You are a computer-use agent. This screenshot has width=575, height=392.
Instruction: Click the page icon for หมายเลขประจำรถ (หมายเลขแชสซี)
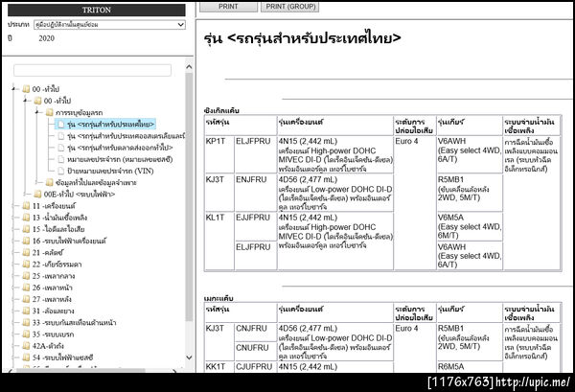(x=61, y=159)
